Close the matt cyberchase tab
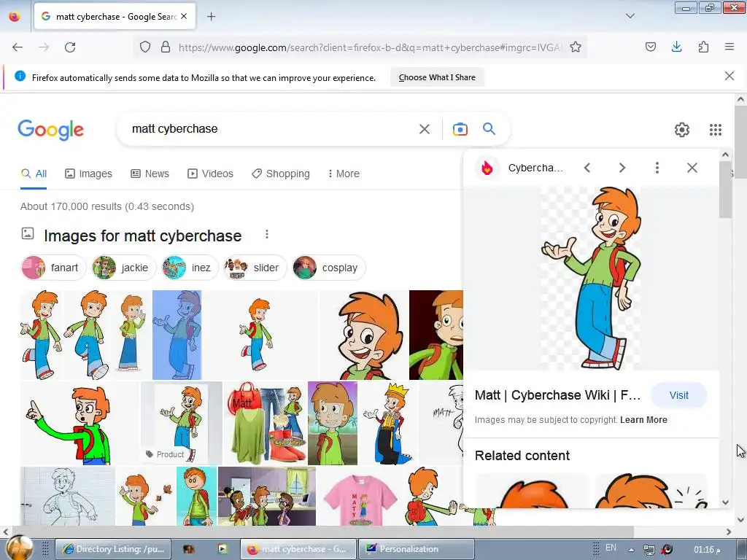Screen dimensions: 747x560 (184, 16)
